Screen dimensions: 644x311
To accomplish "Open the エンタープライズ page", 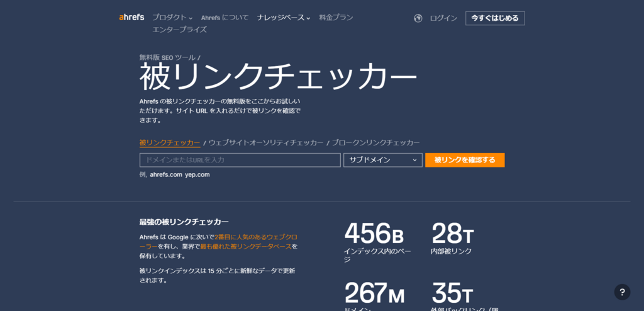I will pos(179,30).
